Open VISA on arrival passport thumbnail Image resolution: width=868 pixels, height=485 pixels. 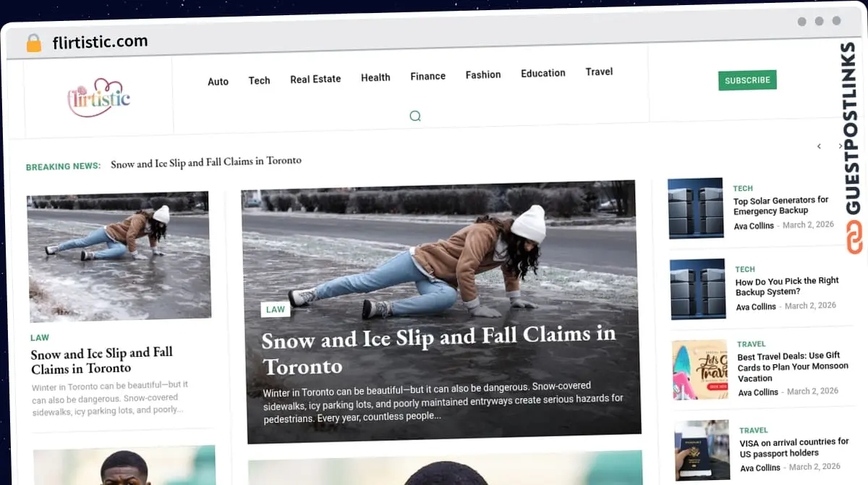(x=703, y=451)
